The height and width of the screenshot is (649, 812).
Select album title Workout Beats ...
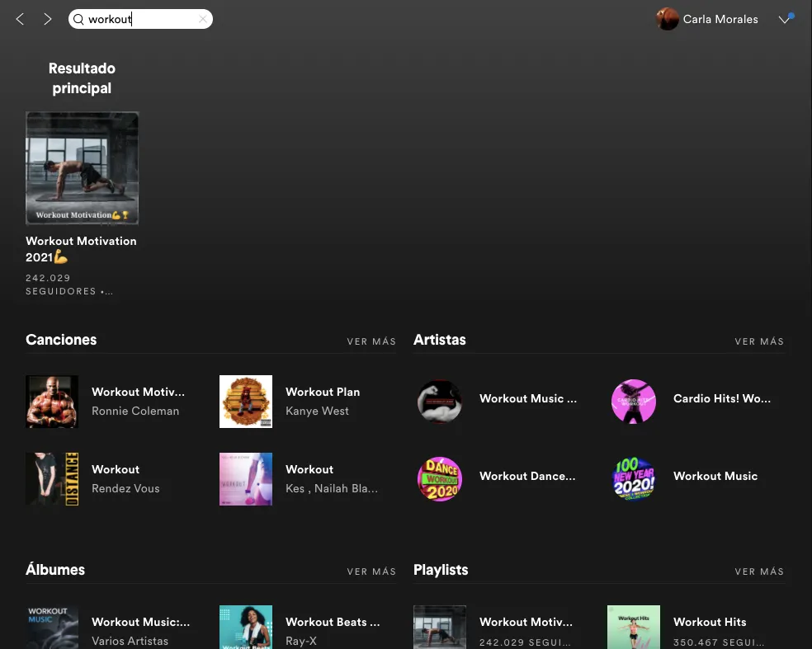[333, 622]
